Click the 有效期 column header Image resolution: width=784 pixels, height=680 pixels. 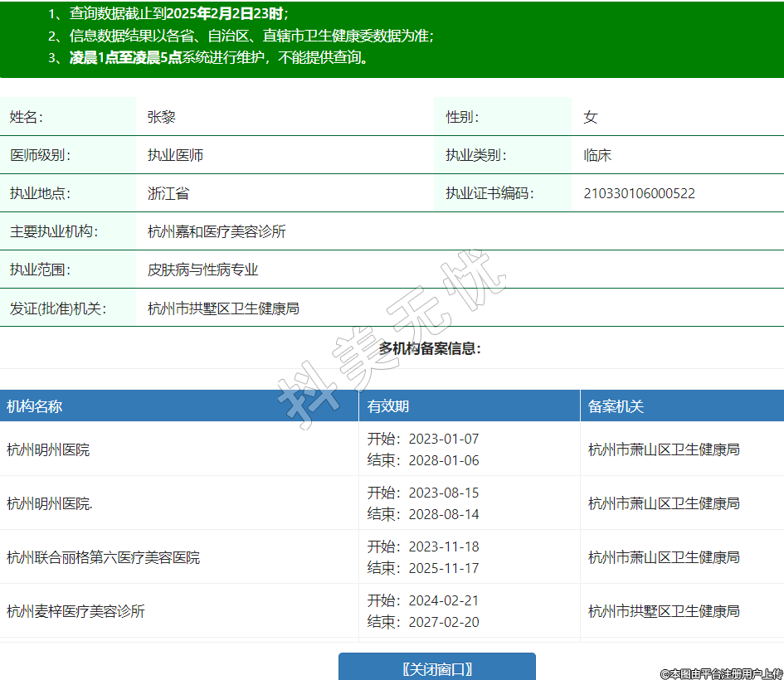point(388,406)
